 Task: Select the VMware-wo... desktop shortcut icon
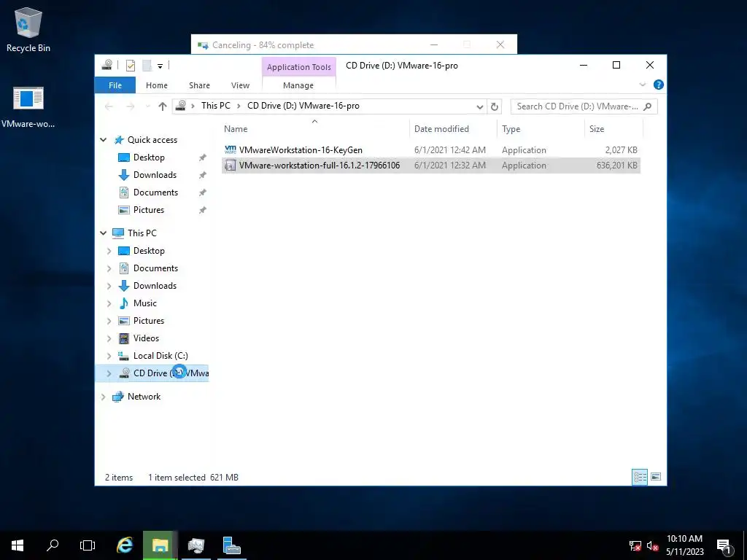coord(28,106)
